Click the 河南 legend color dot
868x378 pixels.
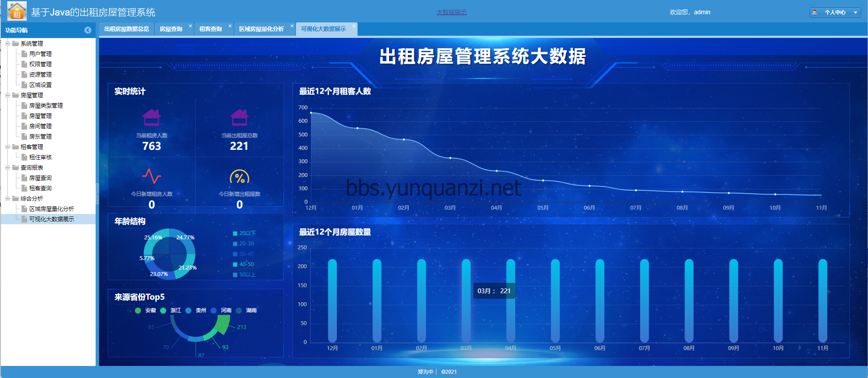coord(214,310)
